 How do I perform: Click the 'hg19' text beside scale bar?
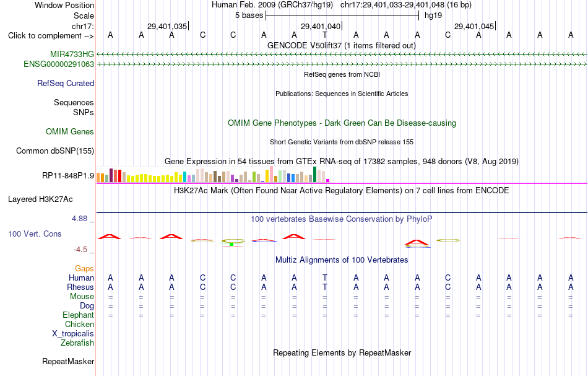[x=433, y=15]
